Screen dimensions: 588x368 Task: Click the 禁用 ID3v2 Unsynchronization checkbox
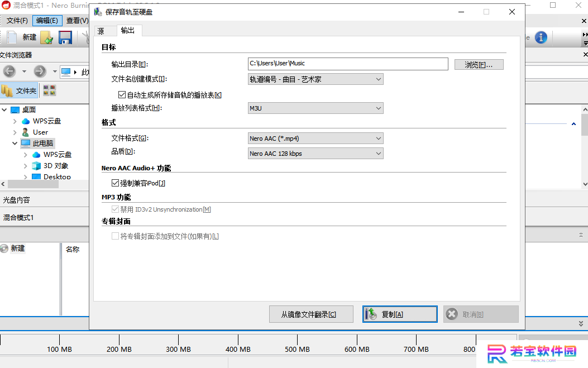(x=115, y=209)
